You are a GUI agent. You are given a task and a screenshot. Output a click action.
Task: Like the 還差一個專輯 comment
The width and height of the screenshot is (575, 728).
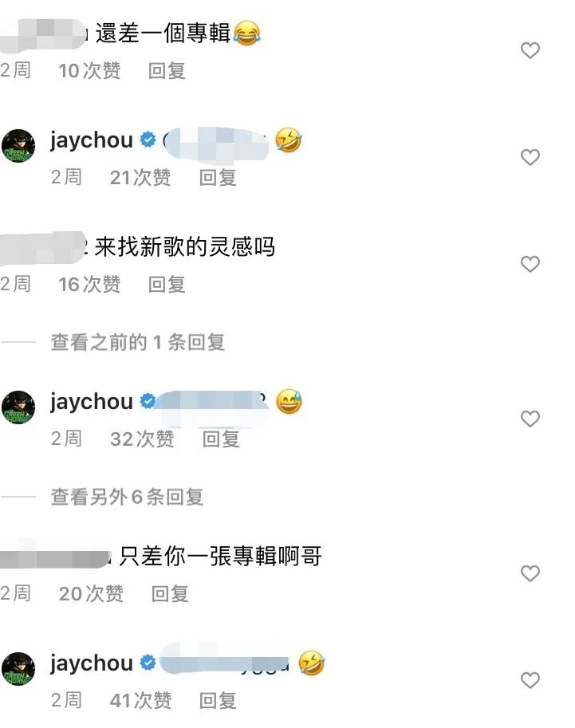pos(530,50)
